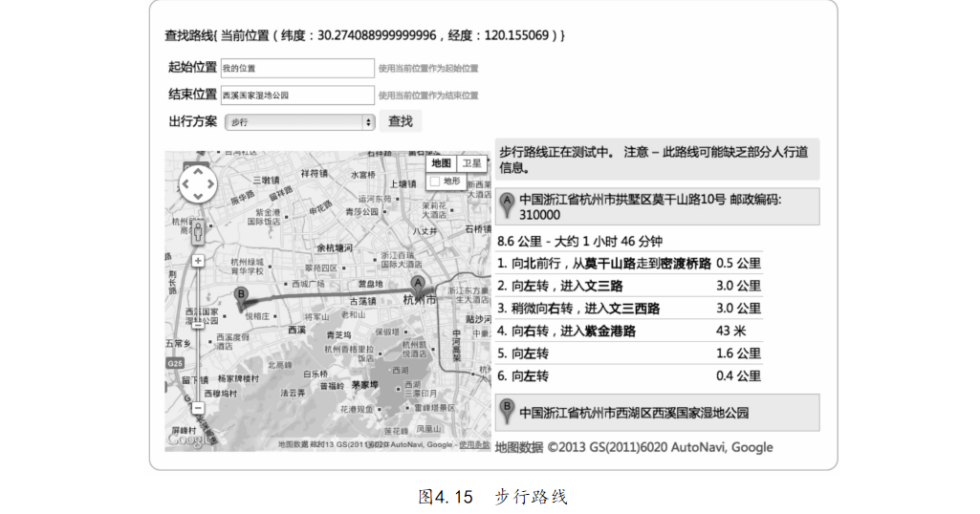Click marker A on the map
980x514 pixels.
[x=417, y=284]
